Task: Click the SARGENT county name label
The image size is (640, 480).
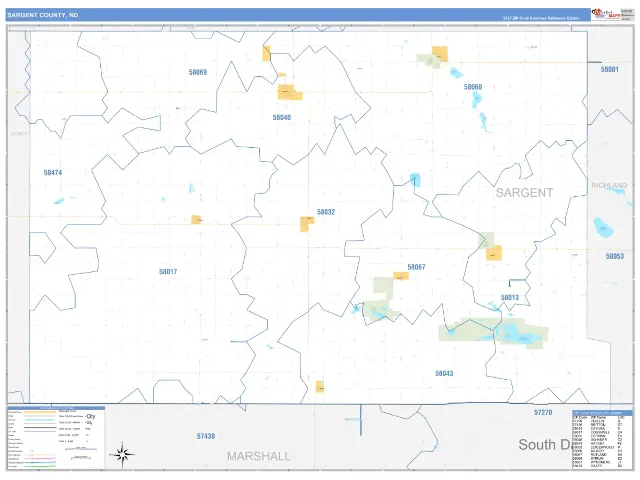Action: coord(524,193)
